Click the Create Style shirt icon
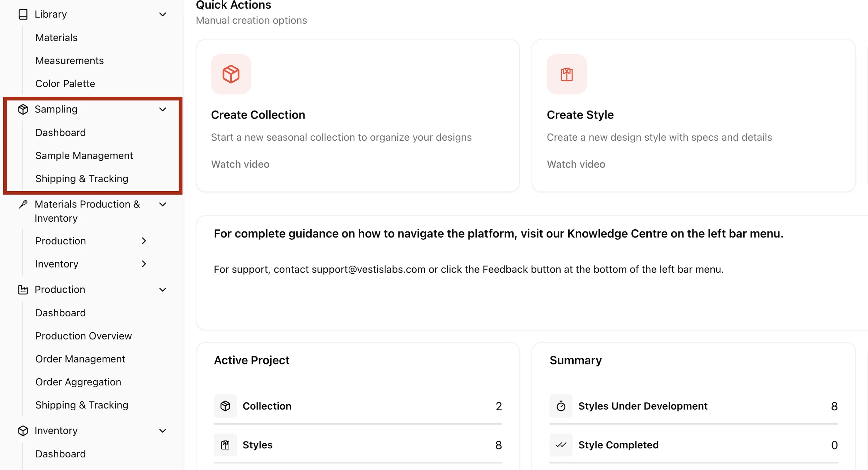Screen dimensions: 868x470 tap(567, 74)
